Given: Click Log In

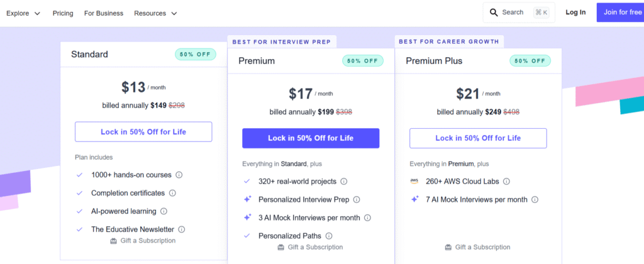Looking at the screenshot, I should (x=575, y=13).
